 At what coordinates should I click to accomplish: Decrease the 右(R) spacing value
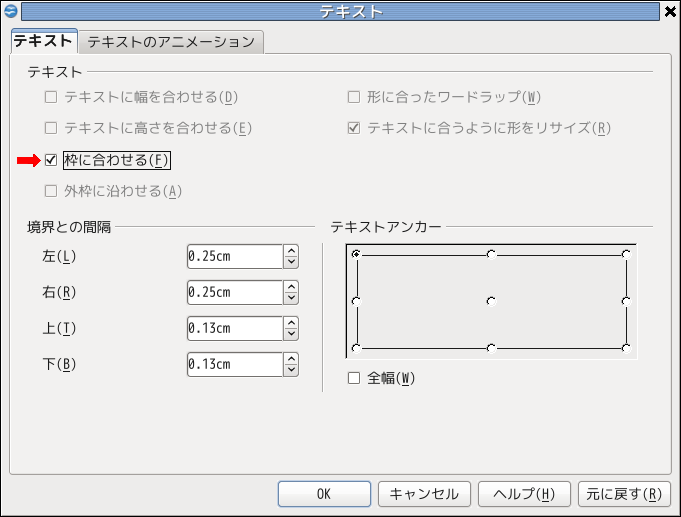point(291,298)
